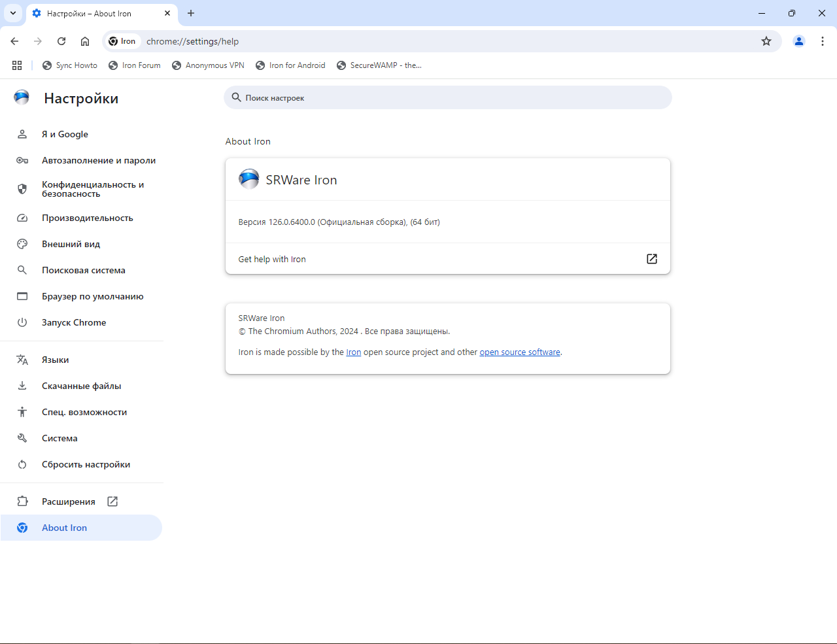Click the external link icon beside Get help
This screenshot has width=837, height=644.
click(652, 259)
